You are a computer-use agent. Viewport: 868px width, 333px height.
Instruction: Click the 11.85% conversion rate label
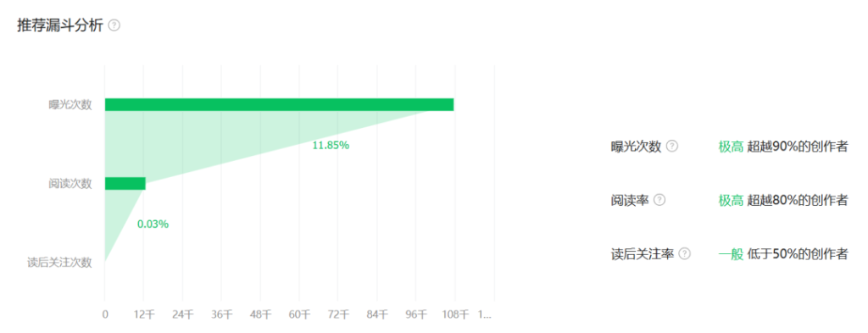click(x=331, y=146)
